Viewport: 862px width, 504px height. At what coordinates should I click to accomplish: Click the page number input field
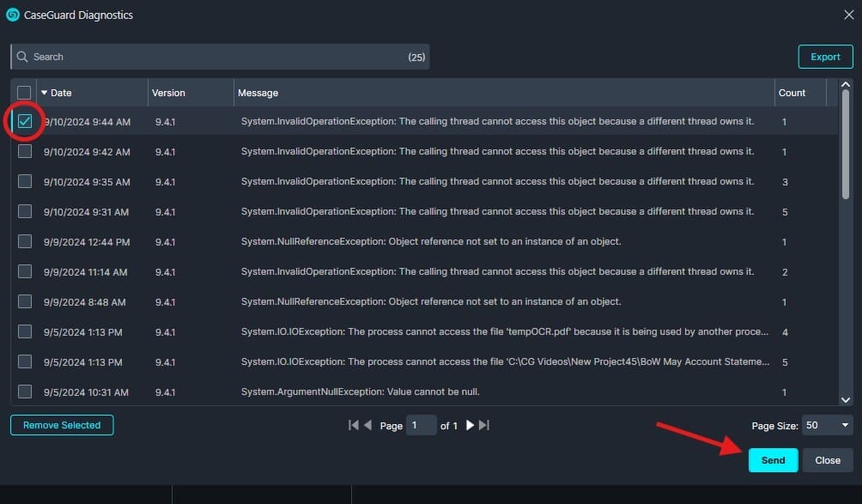point(421,425)
